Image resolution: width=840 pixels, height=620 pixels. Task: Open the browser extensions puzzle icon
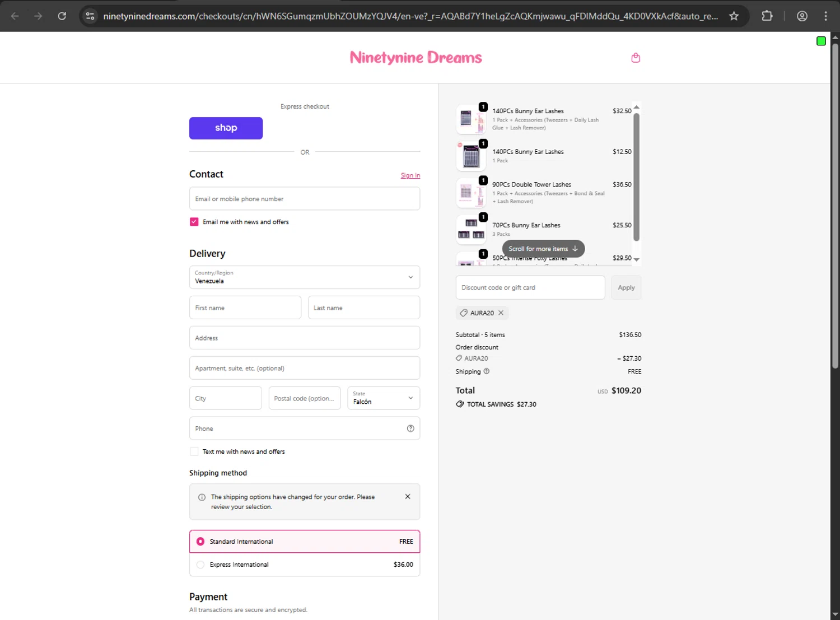coord(767,16)
